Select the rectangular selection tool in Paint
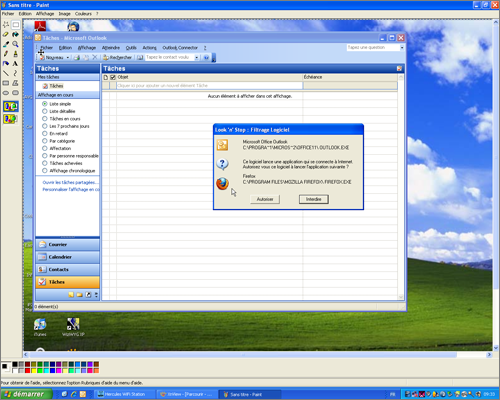Image resolution: width=500 pixels, height=400 pixels. pos(16,25)
